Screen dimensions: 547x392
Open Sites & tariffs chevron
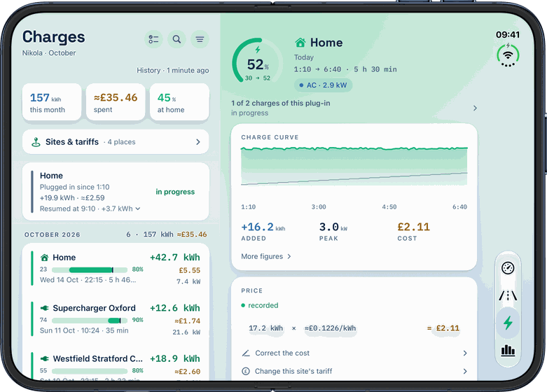pyautogui.click(x=198, y=142)
